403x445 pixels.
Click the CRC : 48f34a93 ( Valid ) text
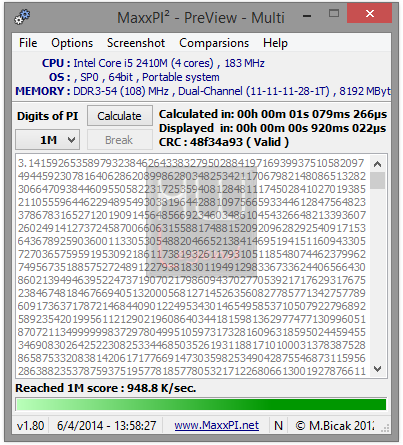[224, 142]
